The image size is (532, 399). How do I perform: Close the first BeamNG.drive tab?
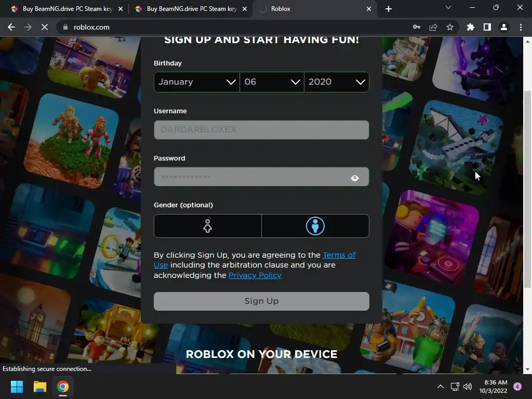click(121, 9)
